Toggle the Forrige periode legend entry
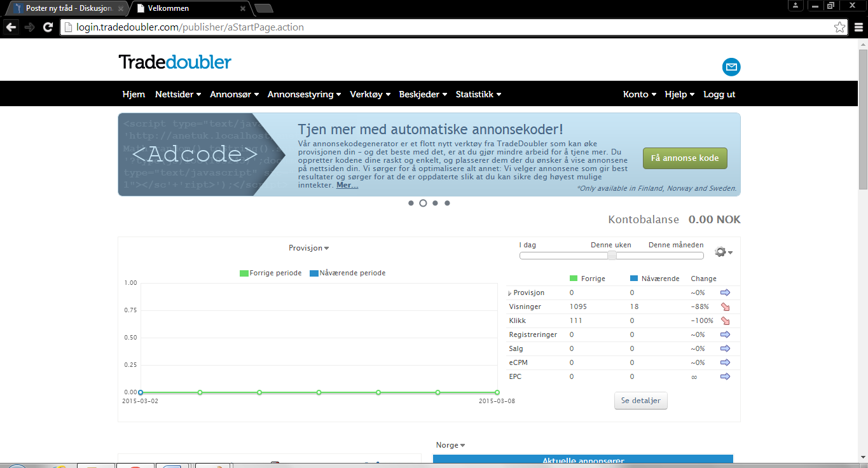The image size is (868, 468). [x=270, y=273]
